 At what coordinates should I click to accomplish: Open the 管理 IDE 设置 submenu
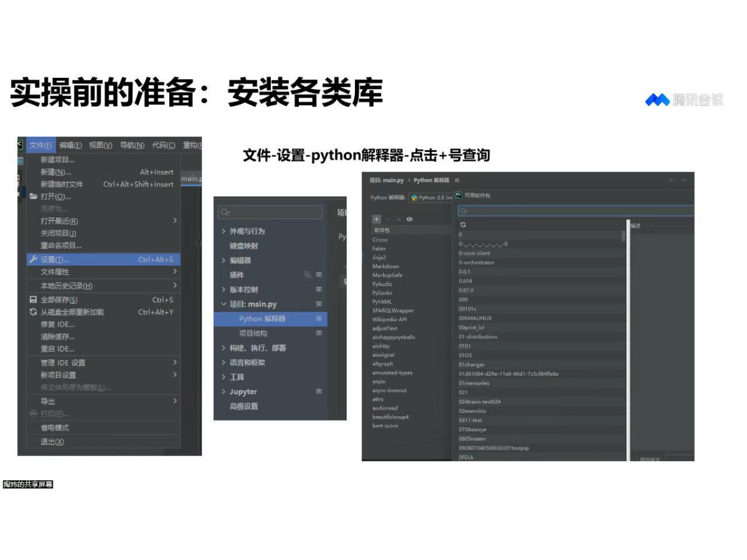click(103, 363)
